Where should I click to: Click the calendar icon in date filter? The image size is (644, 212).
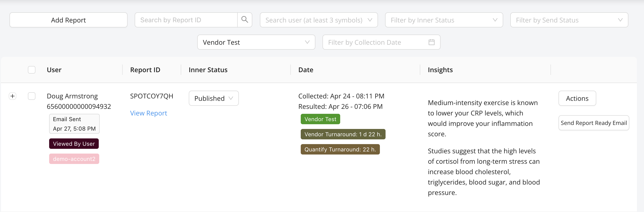432,42
